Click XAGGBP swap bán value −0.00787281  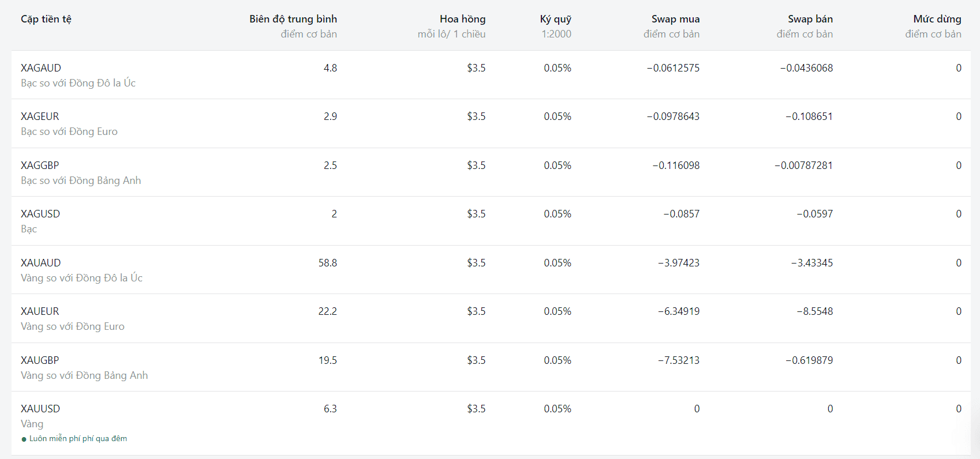click(804, 165)
